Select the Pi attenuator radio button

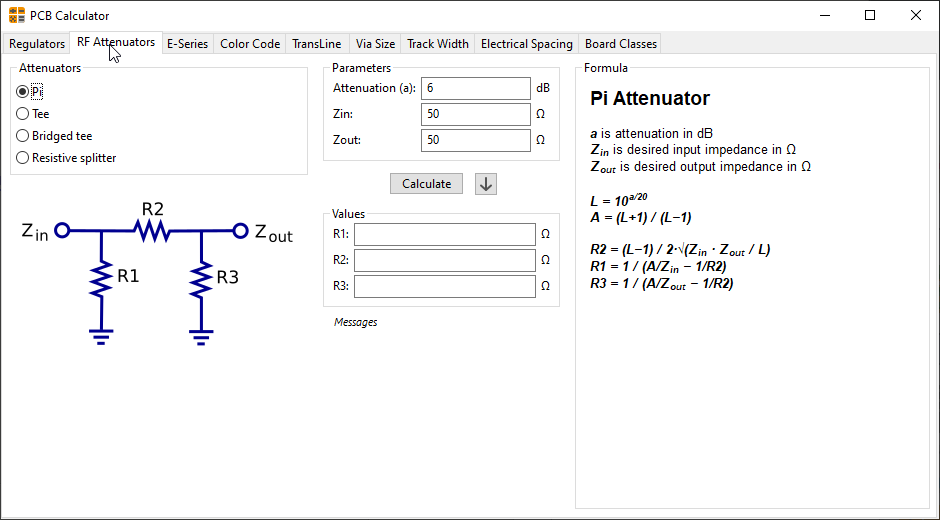(23, 91)
